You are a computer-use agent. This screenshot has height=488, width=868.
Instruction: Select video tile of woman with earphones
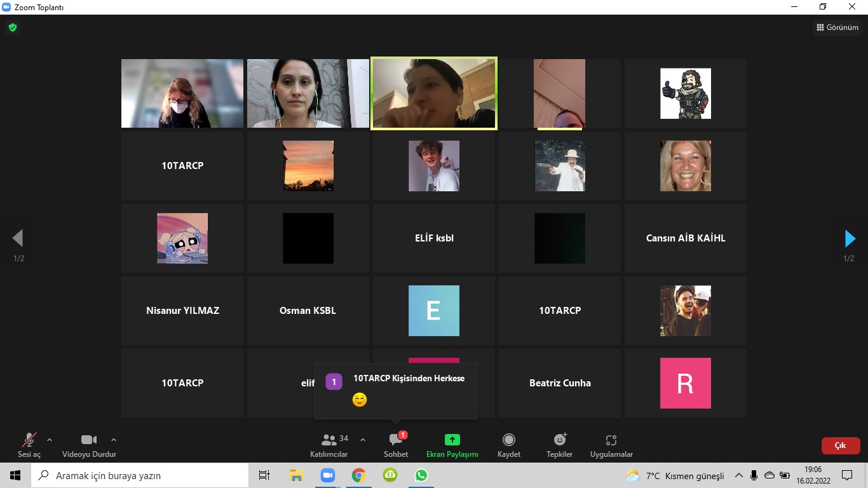click(x=308, y=93)
